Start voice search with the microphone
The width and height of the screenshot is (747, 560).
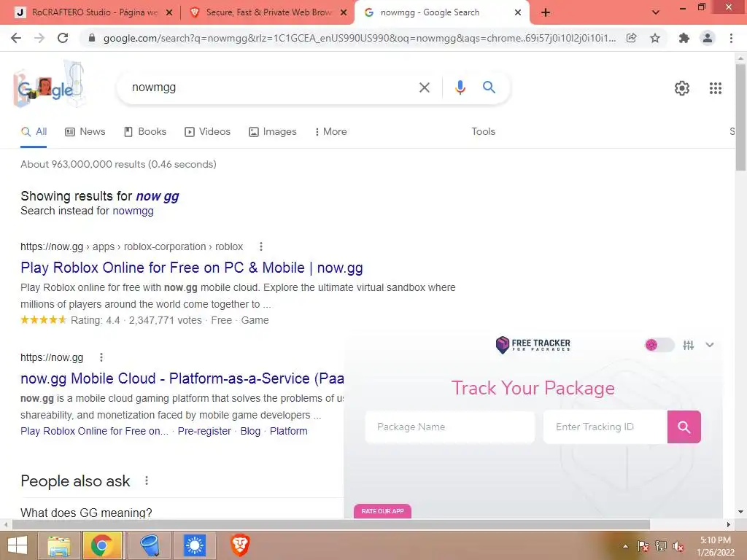460,87
